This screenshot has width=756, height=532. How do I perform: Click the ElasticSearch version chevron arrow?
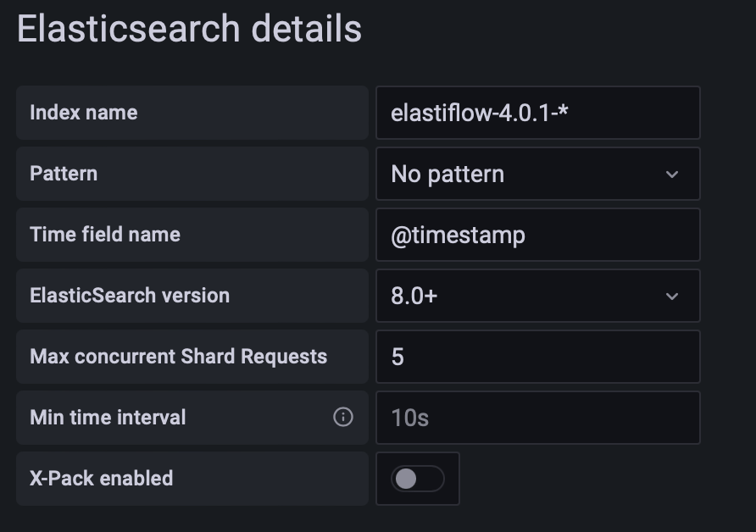tap(672, 296)
